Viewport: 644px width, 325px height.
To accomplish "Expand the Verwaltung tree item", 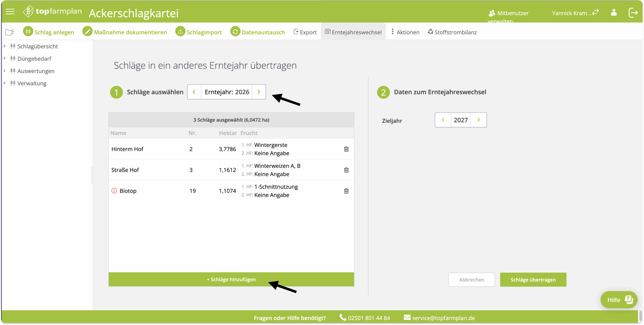I will pyautogui.click(x=5, y=83).
